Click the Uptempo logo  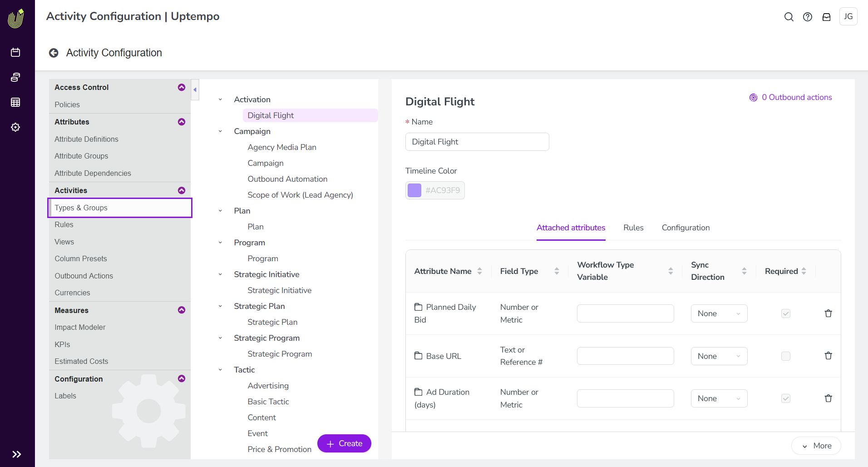coord(16,19)
